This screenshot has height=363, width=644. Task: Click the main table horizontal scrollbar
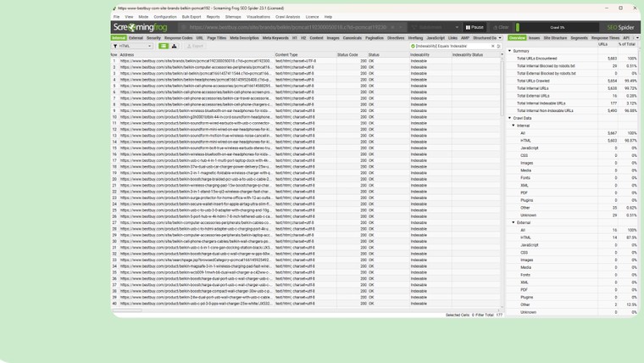click(126, 310)
